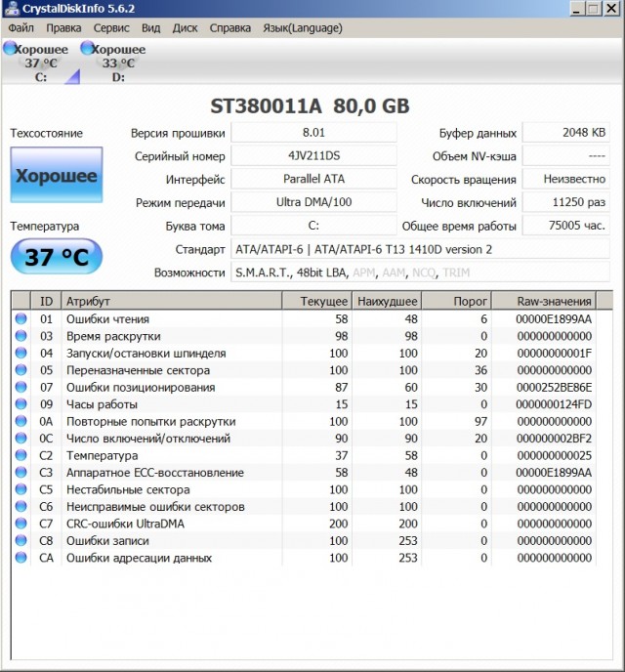Viewport: 625px width, 672px height.
Task: Click the large Хорошее health status button
Action: (x=56, y=177)
